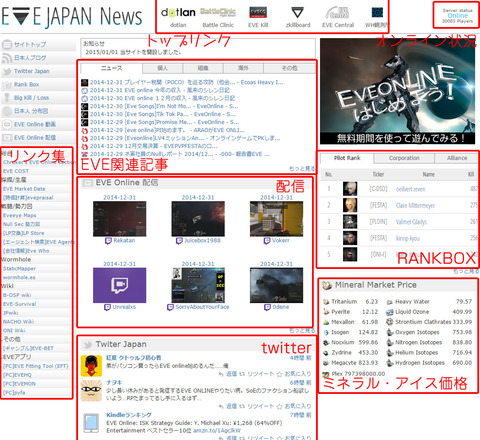Open the wormhole.es link

[x=19, y=277]
